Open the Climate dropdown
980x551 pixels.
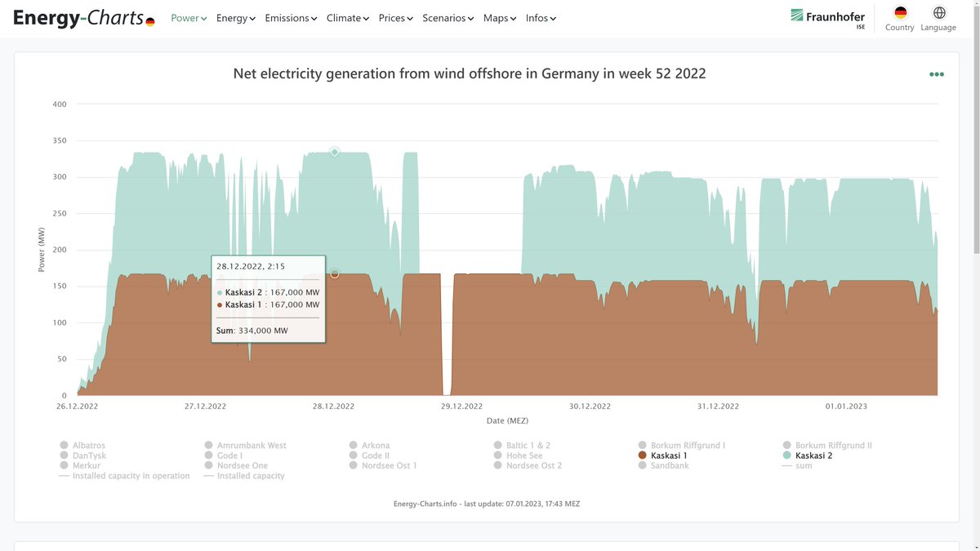coord(347,16)
